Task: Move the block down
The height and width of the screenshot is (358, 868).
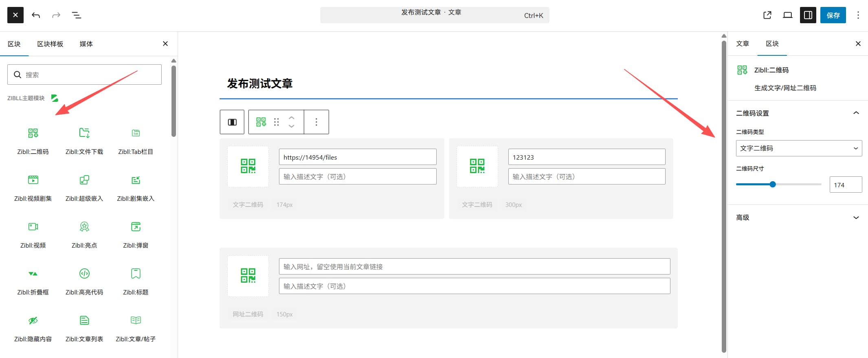Action: pos(292,126)
